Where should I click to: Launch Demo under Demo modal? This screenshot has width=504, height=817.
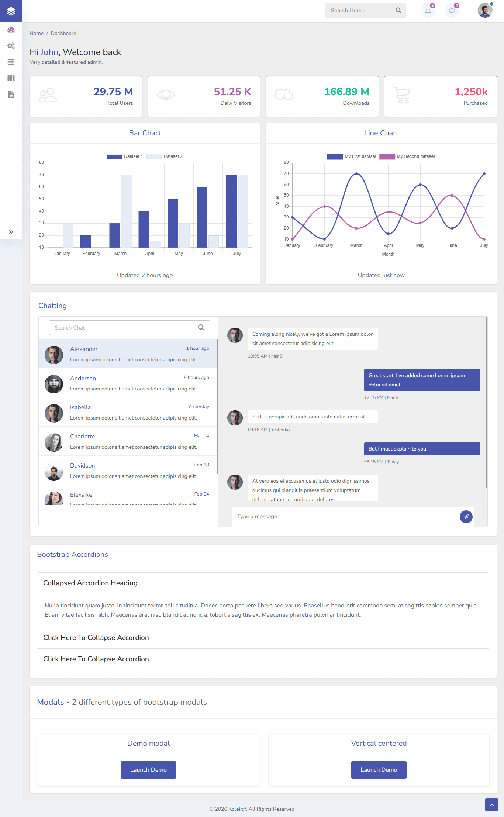coord(148,770)
